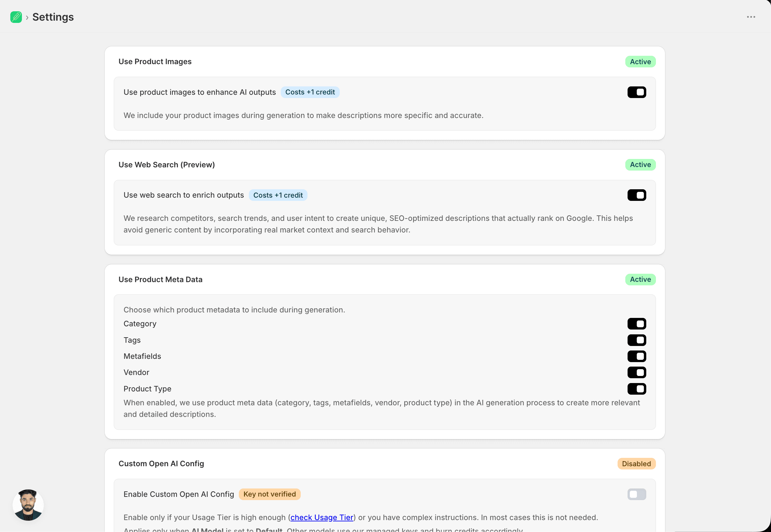Toggle off Use product images switch
This screenshot has width=771, height=532.
[x=637, y=92]
